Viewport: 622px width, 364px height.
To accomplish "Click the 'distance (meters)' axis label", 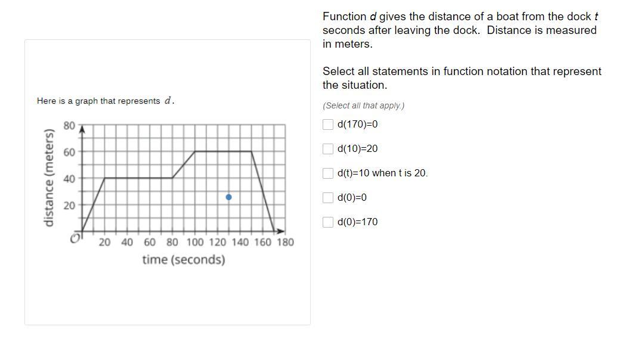I will coord(48,178).
